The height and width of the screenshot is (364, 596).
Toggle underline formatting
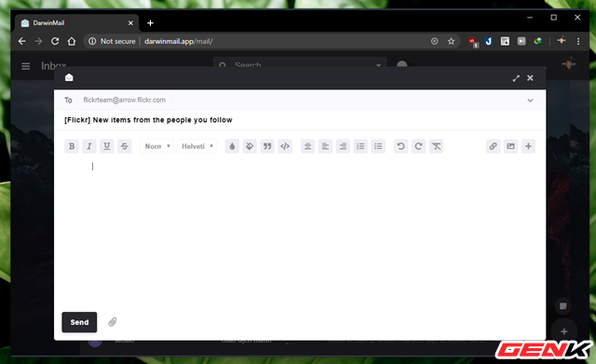pyautogui.click(x=107, y=146)
